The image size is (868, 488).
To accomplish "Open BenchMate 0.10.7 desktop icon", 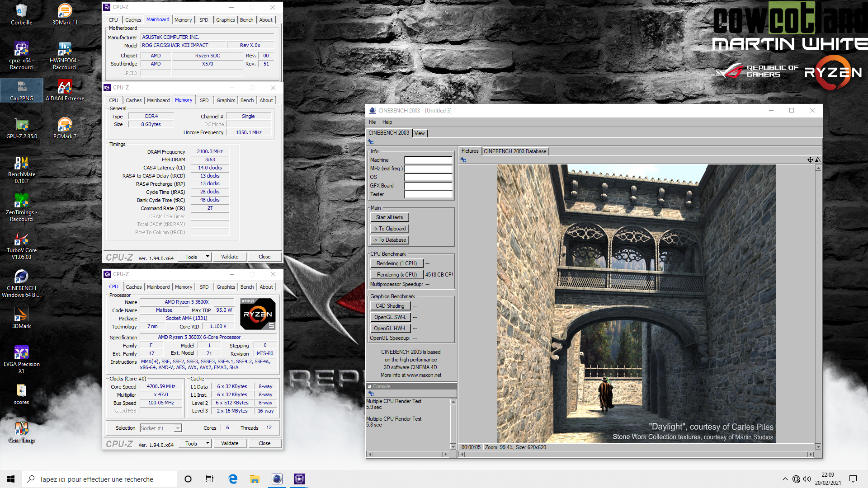I will coord(21,170).
